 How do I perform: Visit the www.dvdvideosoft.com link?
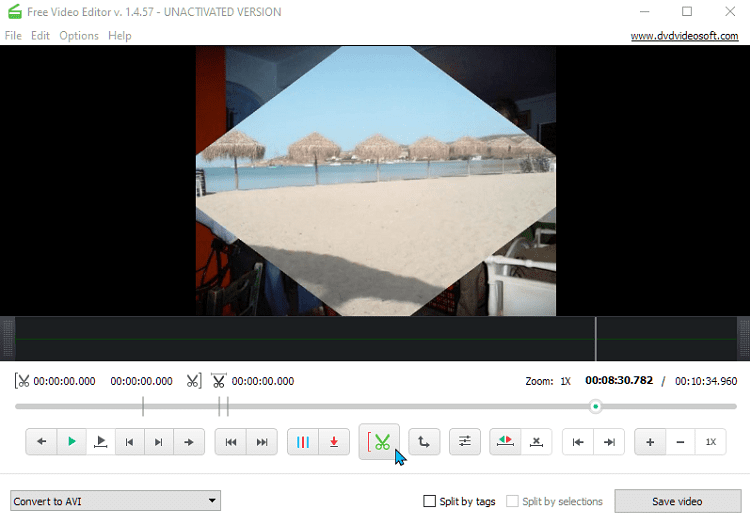pos(684,36)
